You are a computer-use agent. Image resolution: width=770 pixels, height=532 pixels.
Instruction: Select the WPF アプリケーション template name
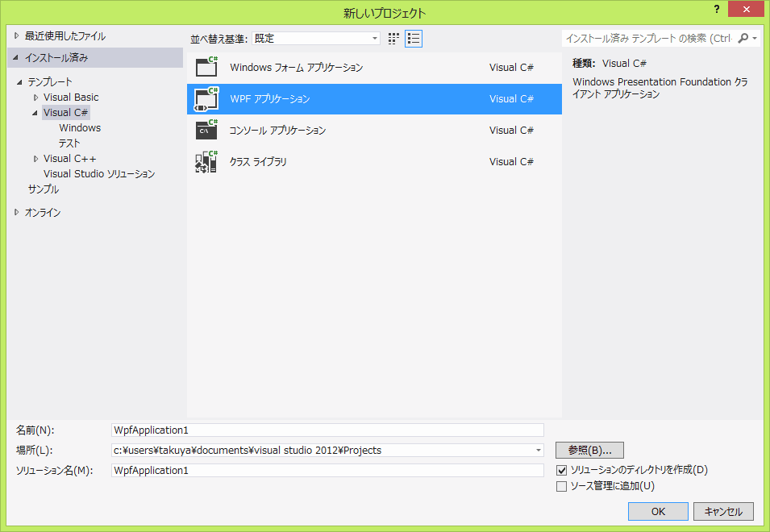tap(270, 98)
